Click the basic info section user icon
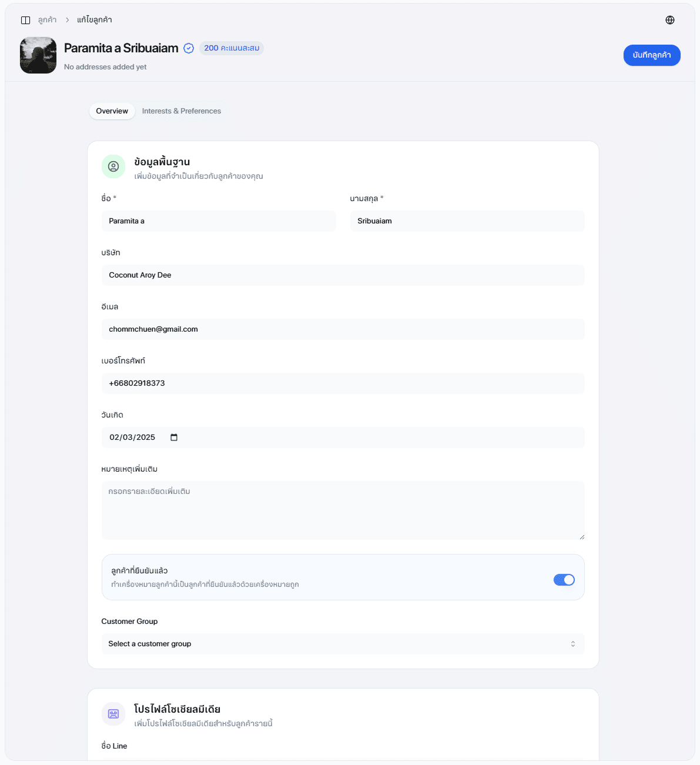This screenshot has width=700, height=765. click(x=113, y=166)
